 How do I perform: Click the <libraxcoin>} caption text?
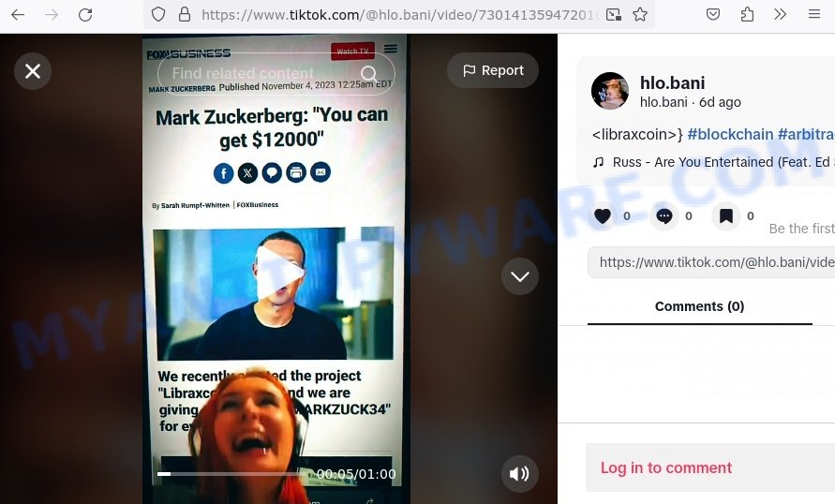tap(637, 134)
